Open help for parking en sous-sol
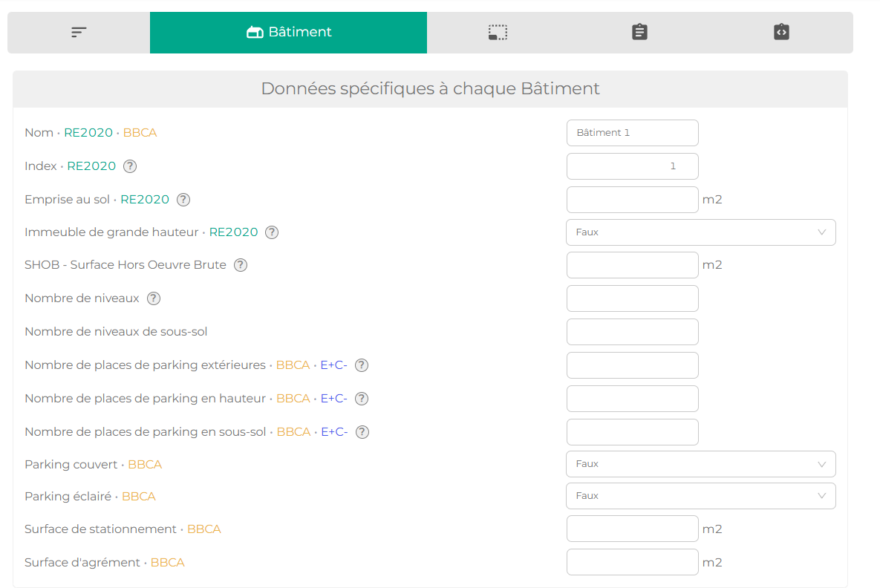880x588 pixels. 362,432
